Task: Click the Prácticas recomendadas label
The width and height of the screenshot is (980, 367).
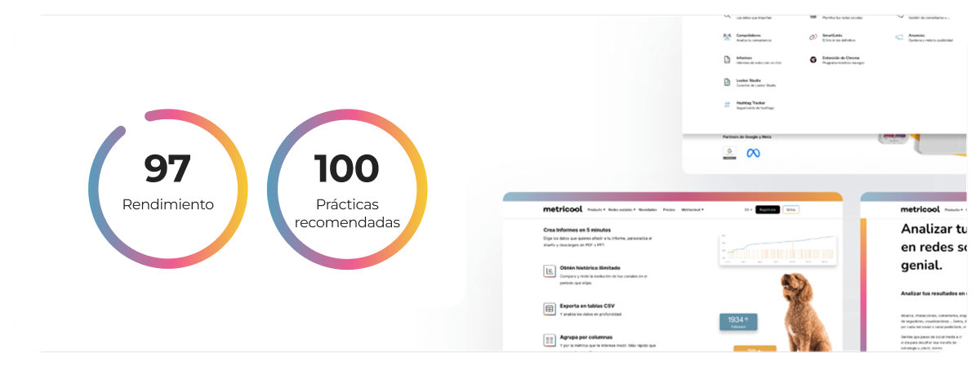Action: pos(347,213)
